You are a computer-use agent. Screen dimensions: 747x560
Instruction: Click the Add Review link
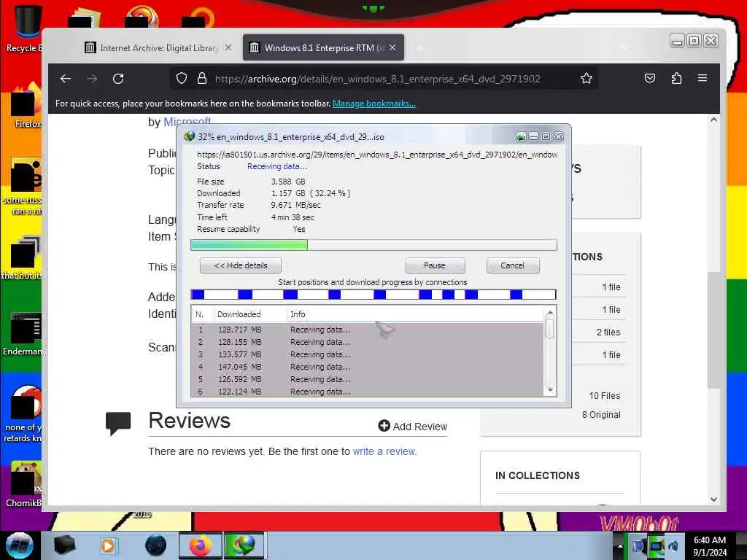pos(413,426)
